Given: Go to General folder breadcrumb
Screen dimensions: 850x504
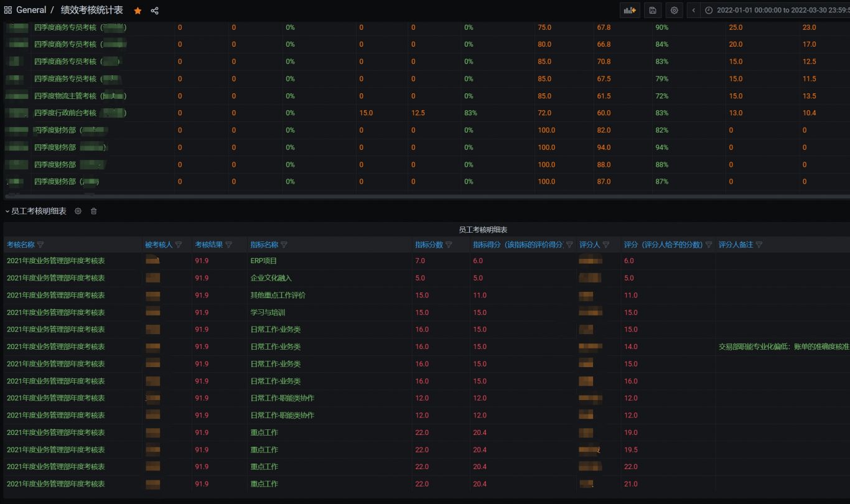Looking at the screenshot, I should click(31, 10).
